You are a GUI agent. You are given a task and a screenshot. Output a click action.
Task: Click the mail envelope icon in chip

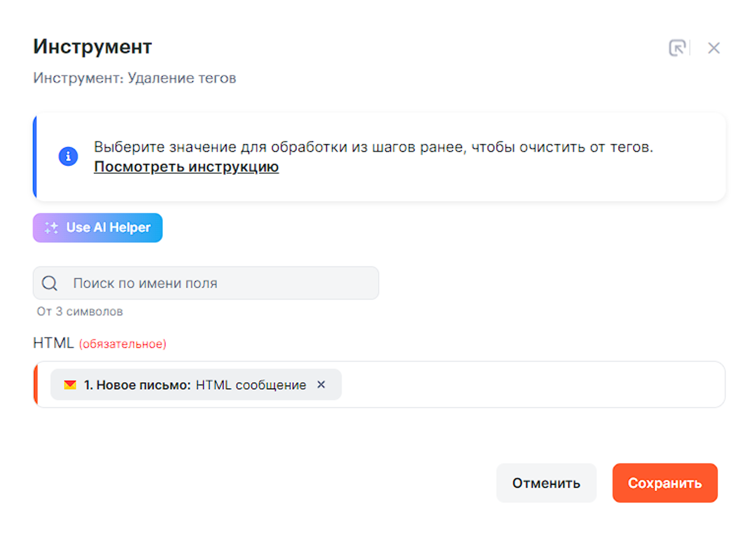[70, 385]
